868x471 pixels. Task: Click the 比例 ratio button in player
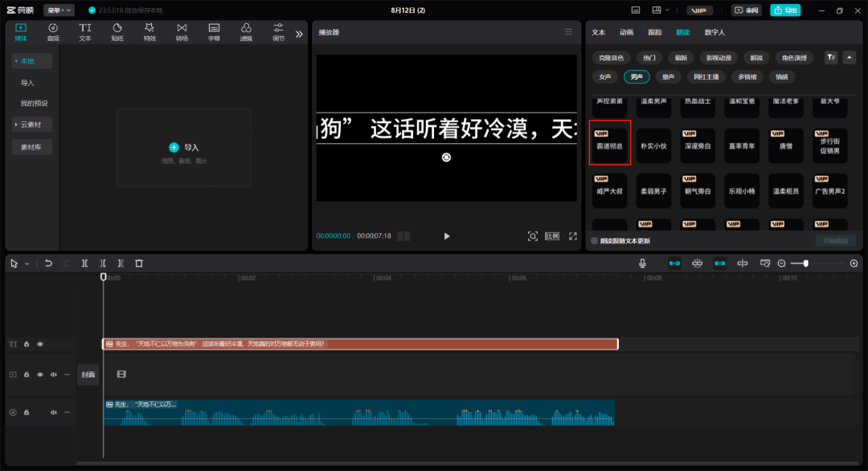tap(552, 236)
